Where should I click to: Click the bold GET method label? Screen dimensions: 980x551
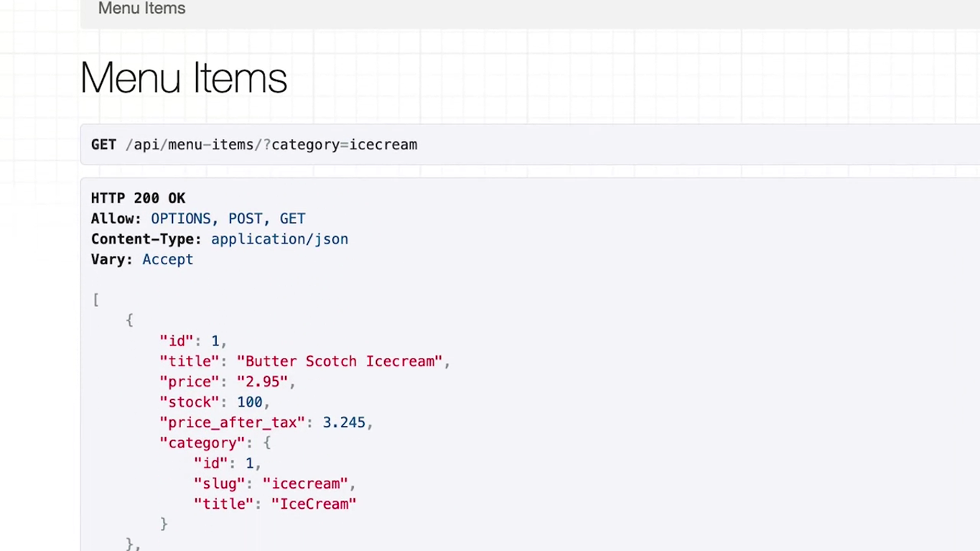coord(103,144)
